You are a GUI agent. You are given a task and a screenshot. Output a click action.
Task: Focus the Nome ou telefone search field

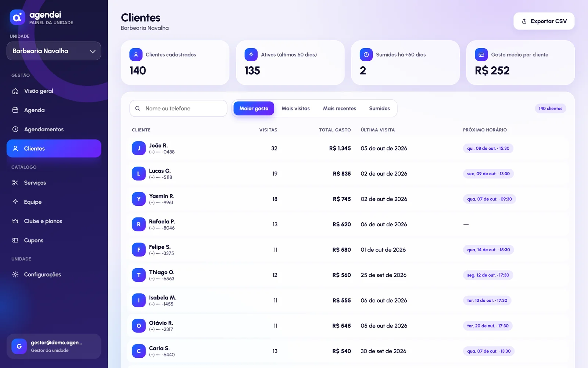tap(178, 109)
